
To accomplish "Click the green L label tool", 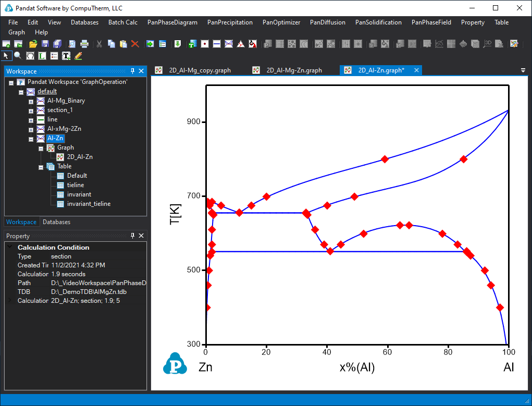I will 42,55.
